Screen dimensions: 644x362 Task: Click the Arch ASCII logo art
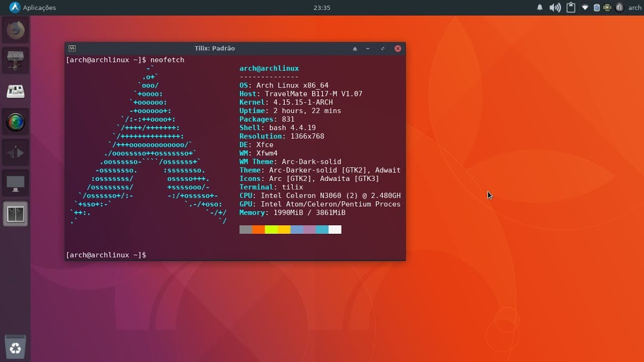pos(148,145)
